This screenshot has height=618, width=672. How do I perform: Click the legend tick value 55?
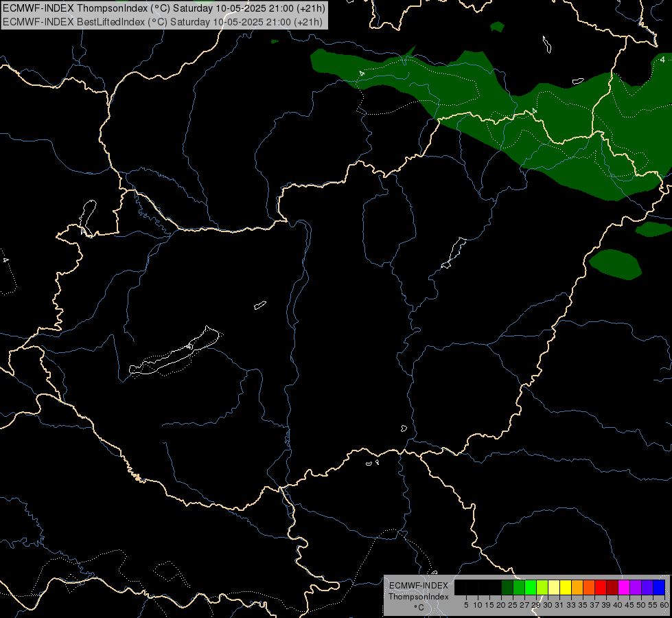pyautogui.click(x=653, y=605)
